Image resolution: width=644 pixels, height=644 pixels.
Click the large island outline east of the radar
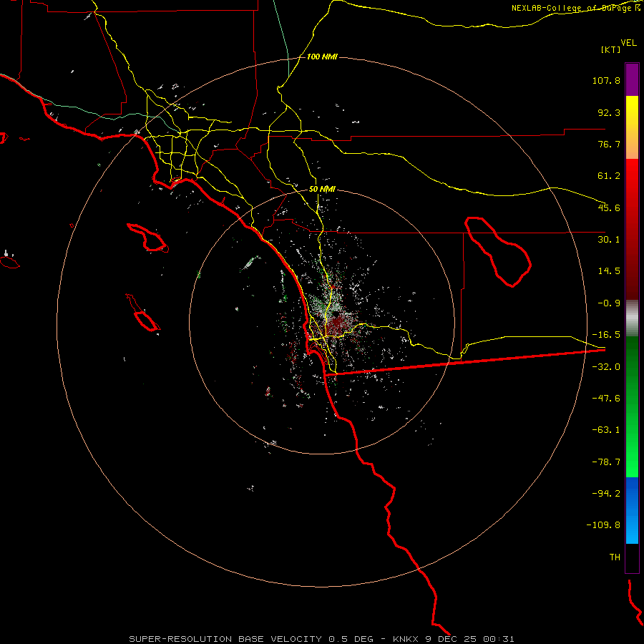pyautogui.click(x=498, y=252)
